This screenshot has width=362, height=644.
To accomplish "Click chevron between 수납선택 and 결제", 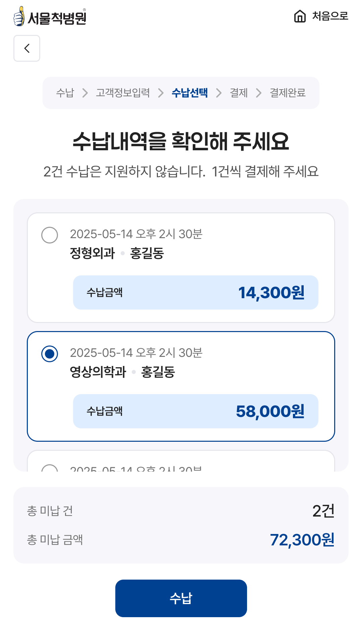I will tap(219, 93).
